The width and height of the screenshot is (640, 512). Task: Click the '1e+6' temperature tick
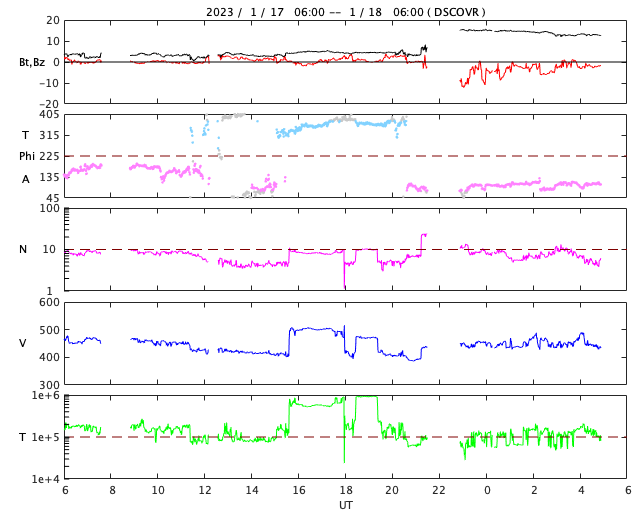pyautogui.click(x=46, y=396)
